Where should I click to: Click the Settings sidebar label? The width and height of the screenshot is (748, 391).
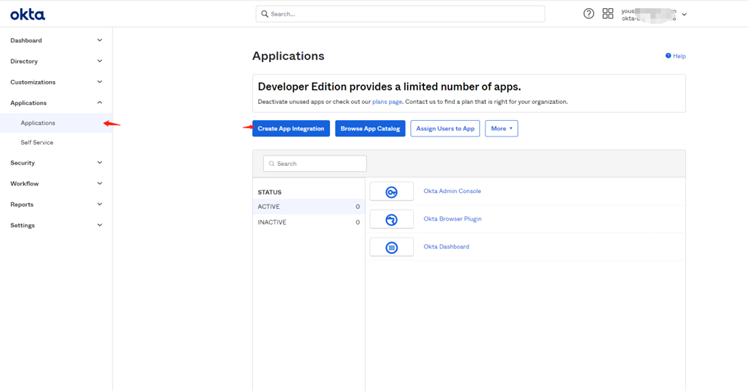pos(22,225)
